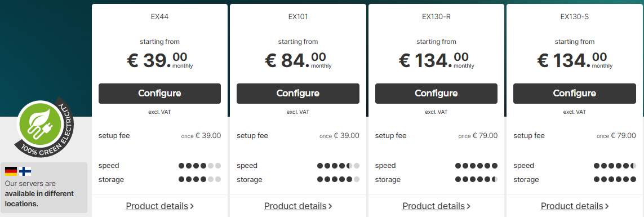
Task: Configure the EX44 server
Action: (x=160, y=94)
